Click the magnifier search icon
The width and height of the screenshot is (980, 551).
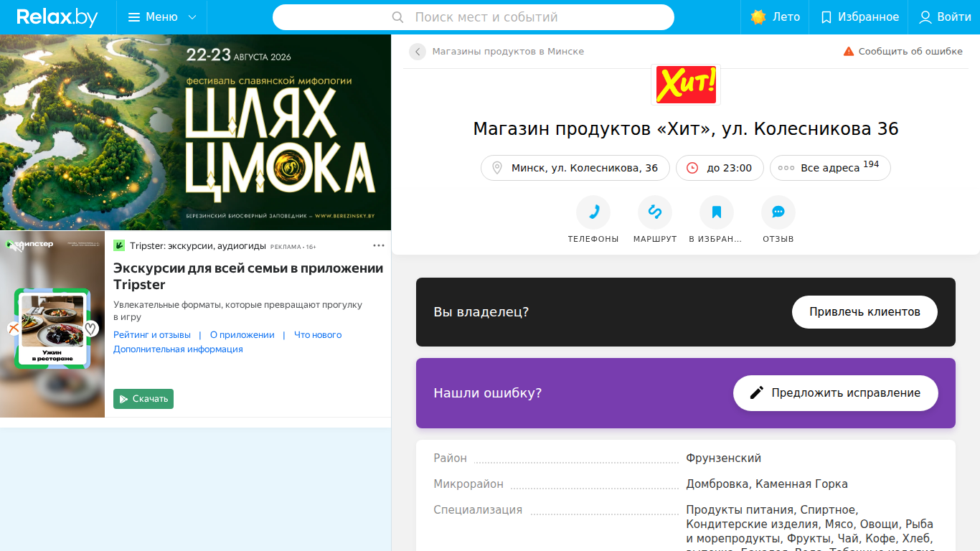click(x=398, y=17)
